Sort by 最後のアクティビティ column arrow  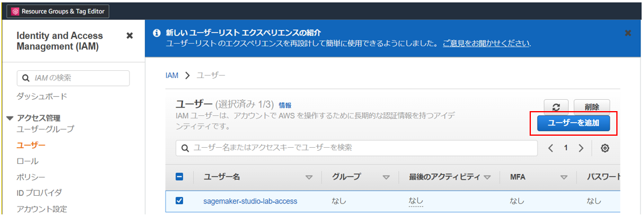pyautogui.click(x=487, y=177)
